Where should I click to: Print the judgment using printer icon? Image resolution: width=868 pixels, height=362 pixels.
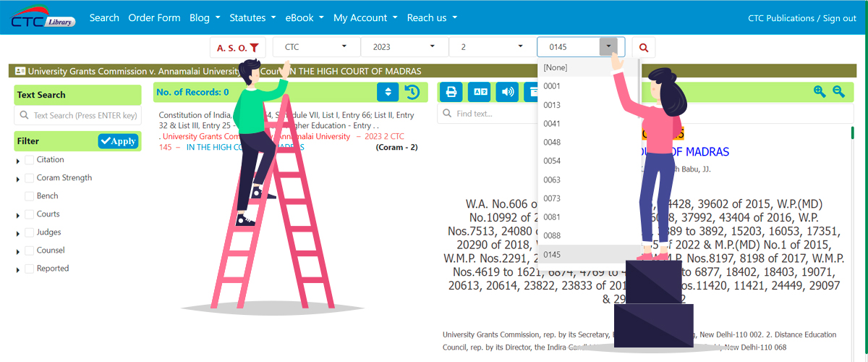click(x=451, y=92)
